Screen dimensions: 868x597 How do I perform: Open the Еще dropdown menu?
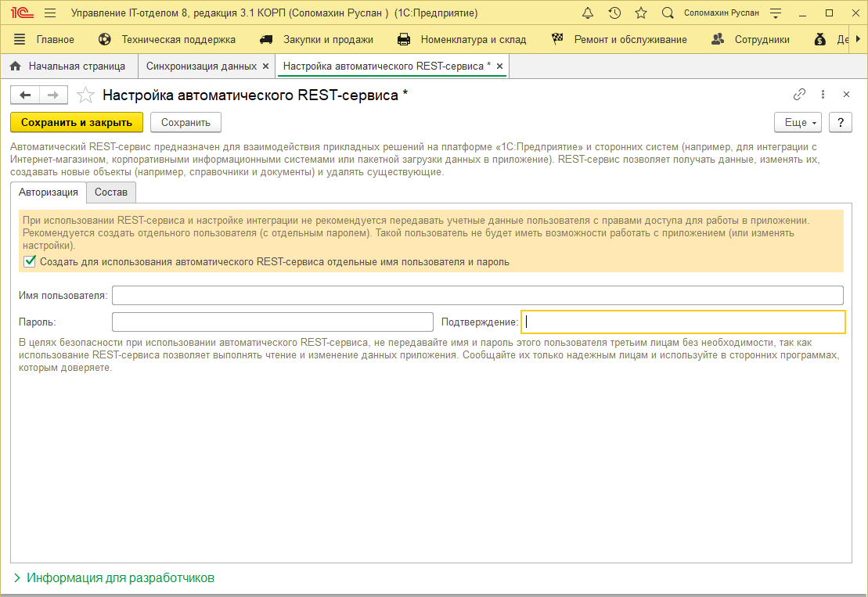pos(798,123)
